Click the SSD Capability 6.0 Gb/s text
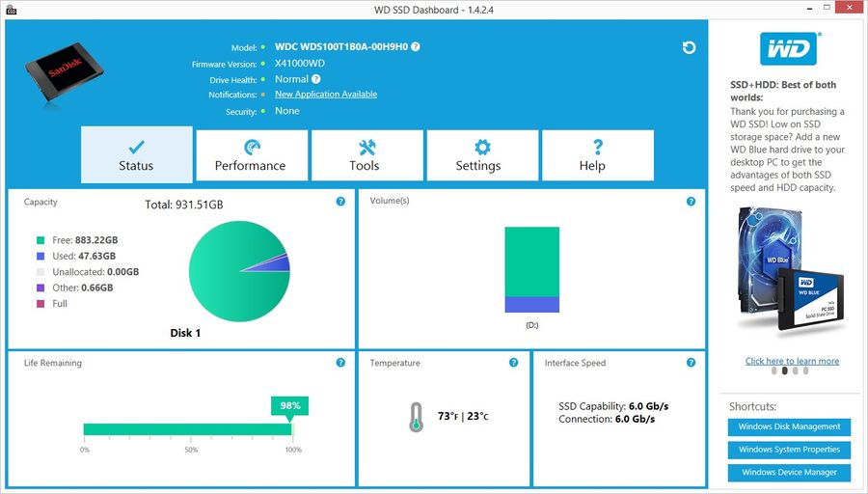The width and height of the screenshot is (868, 494). tap(613, 406)
